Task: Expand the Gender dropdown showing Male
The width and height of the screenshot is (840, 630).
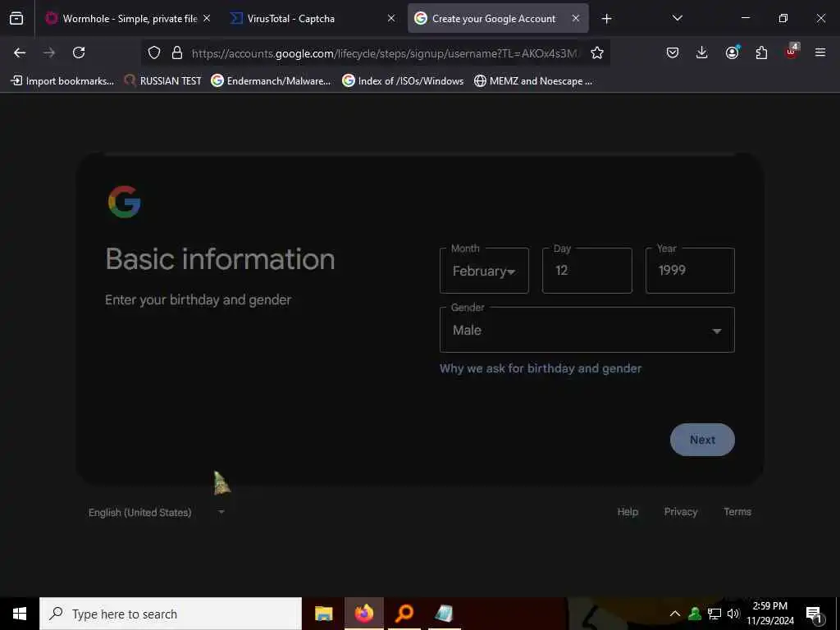Action: (x=587, y=330)
